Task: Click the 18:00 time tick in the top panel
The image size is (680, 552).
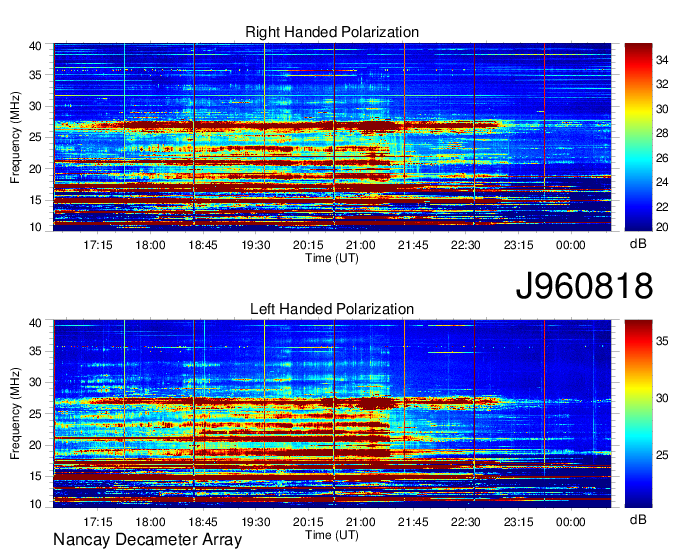Action: [x=150, y=245]
